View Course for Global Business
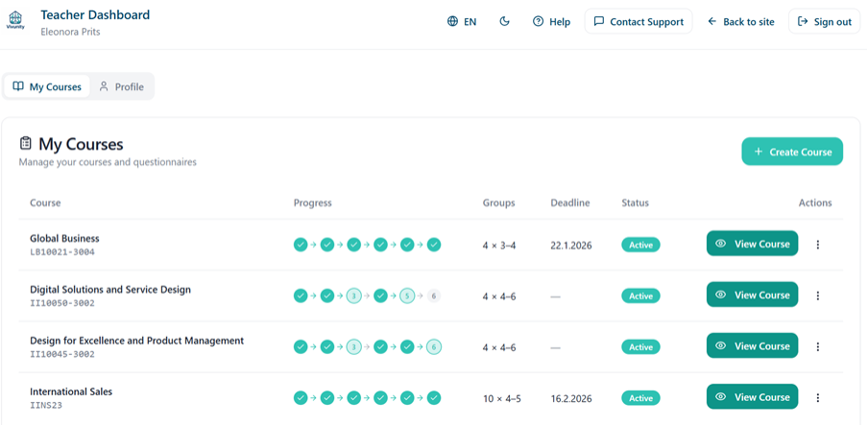Screen dimensions: 868x426 (x=753, y=244)
